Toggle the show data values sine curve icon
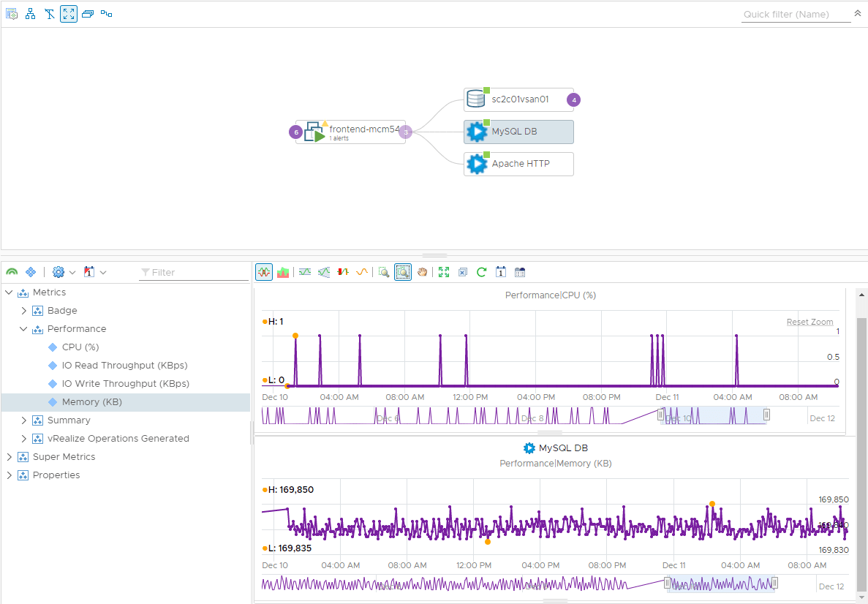Image resolution: width=868 pixels, height=604 pixels. (361, 271)
